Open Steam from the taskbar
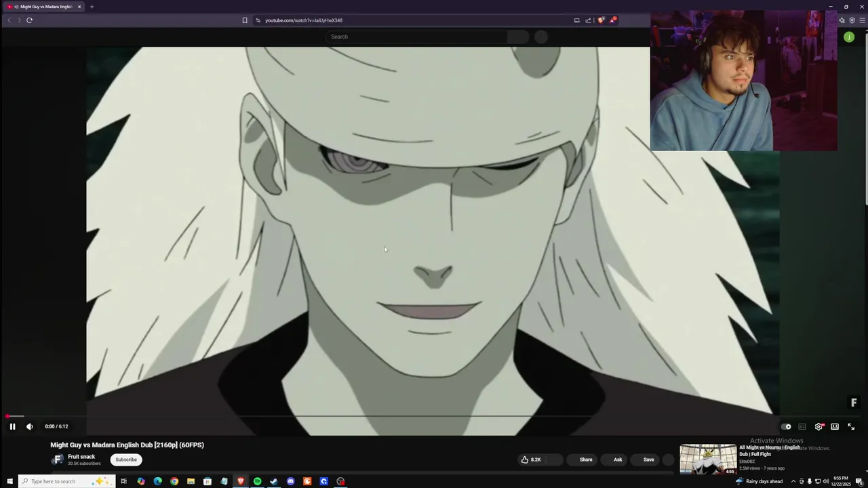 tap(274, 481)
